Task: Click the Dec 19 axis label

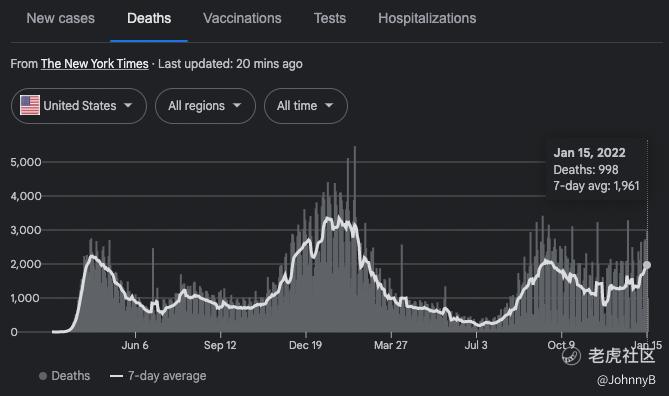Action: coord(305,345)
